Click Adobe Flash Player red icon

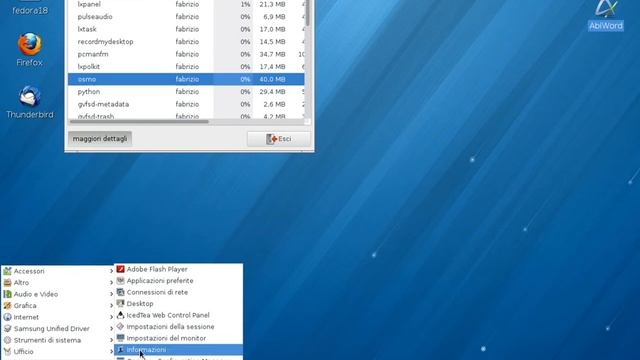120,269
